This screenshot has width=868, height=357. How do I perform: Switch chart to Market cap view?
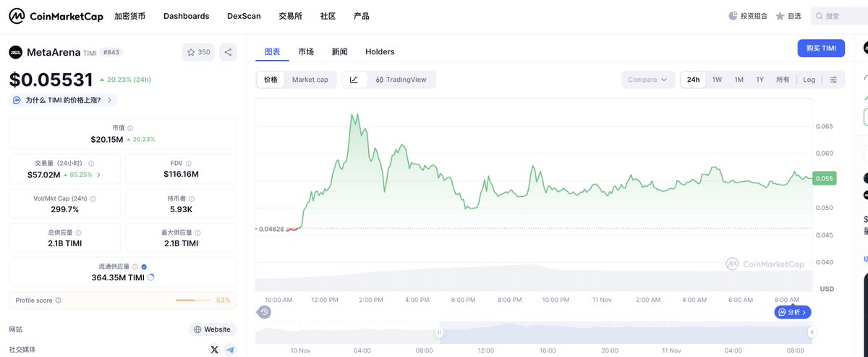click(x=310, y=80)
